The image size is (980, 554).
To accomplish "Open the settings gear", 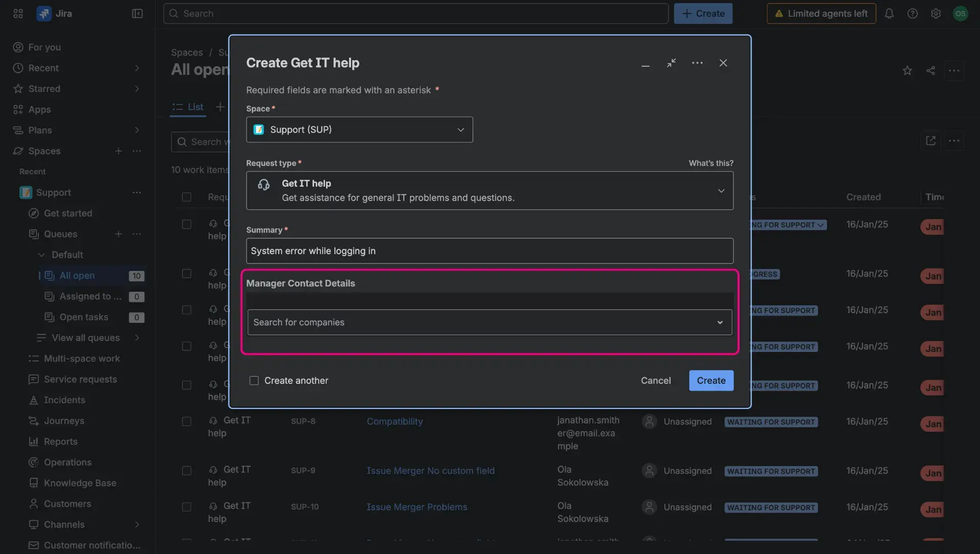I will pyautogui.click(x=936, y=13).
